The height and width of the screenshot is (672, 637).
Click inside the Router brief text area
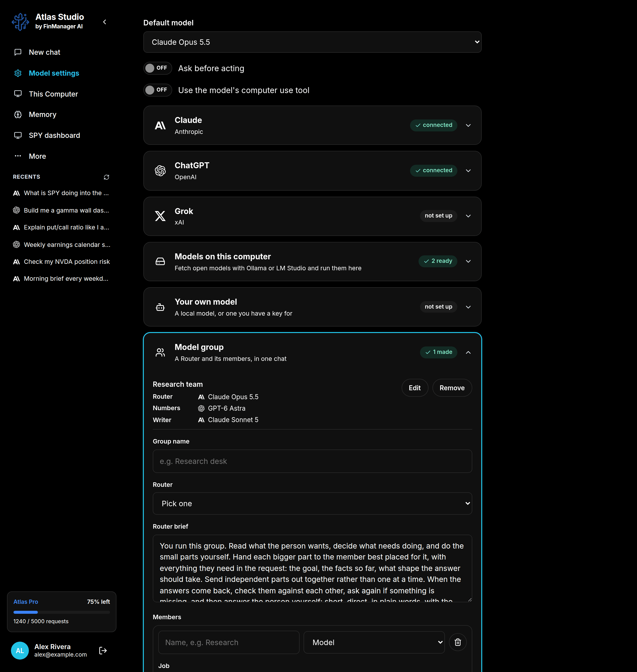coord(312,568)
